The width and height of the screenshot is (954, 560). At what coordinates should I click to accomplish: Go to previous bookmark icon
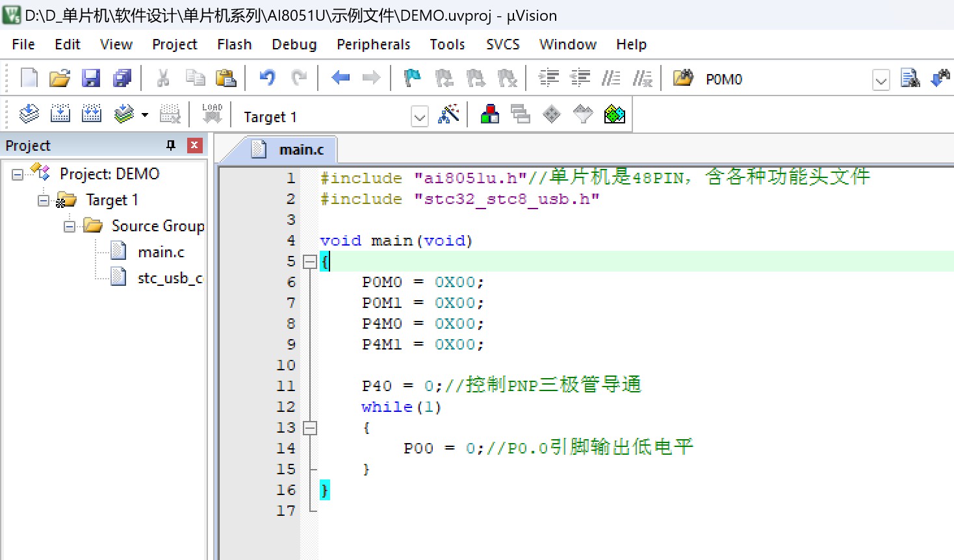[x=444, y=79]
